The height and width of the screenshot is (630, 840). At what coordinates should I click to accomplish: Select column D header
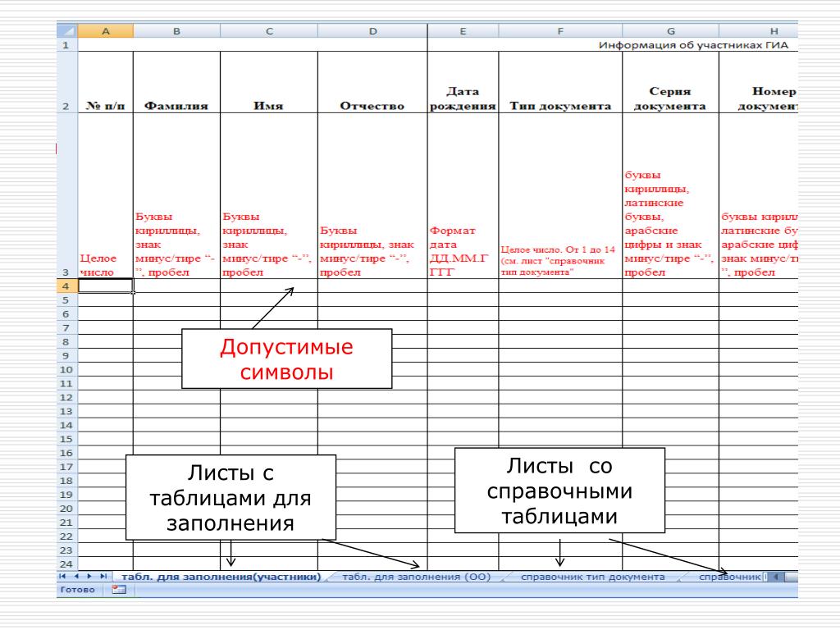[x=373, y=31]
